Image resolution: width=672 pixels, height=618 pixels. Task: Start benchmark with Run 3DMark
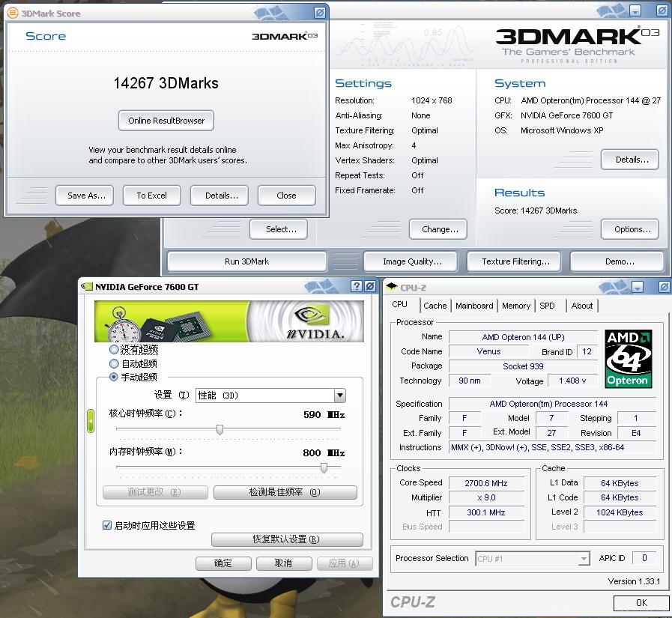tap(247, 261)
